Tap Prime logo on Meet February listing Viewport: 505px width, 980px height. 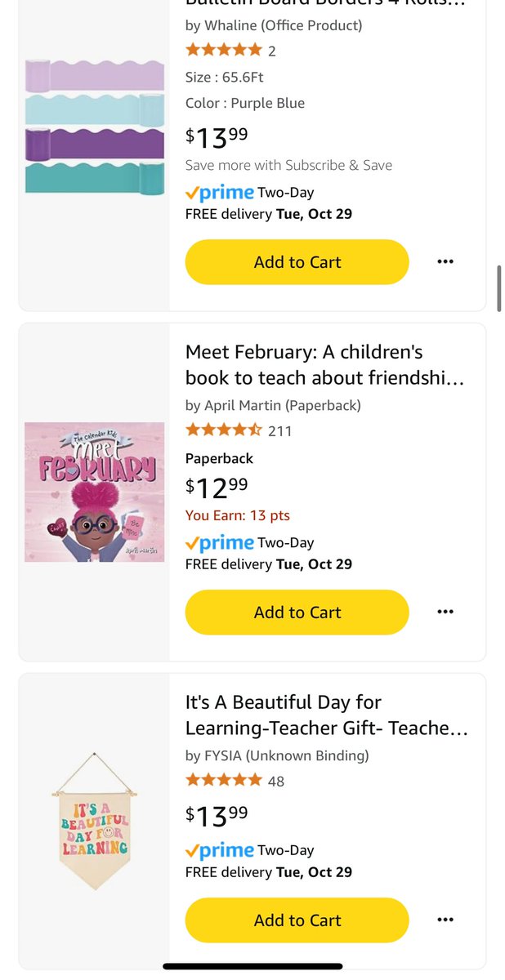[x=220, y=543]
